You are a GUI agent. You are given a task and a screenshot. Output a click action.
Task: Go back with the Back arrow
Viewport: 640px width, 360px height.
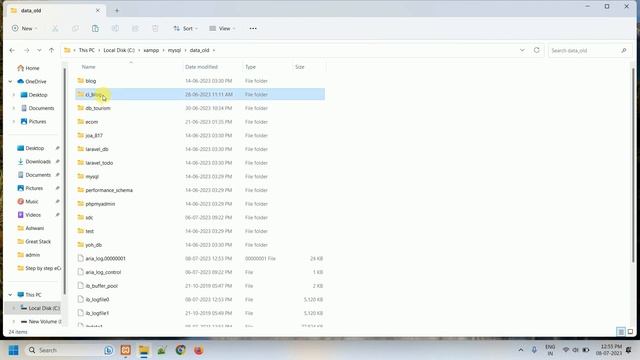[12, 50]
